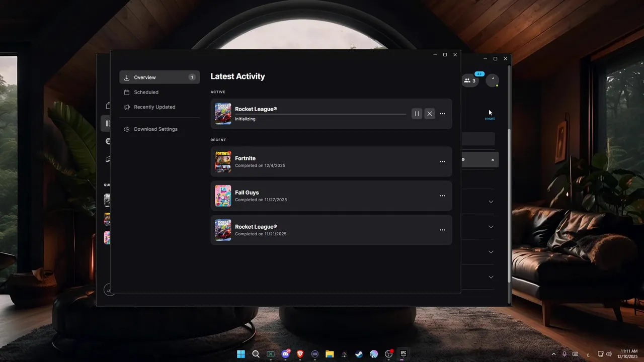The height and width of the screenshot is (362, 644).
Task: Open more options for Fortnite entry
Action: 442,162
